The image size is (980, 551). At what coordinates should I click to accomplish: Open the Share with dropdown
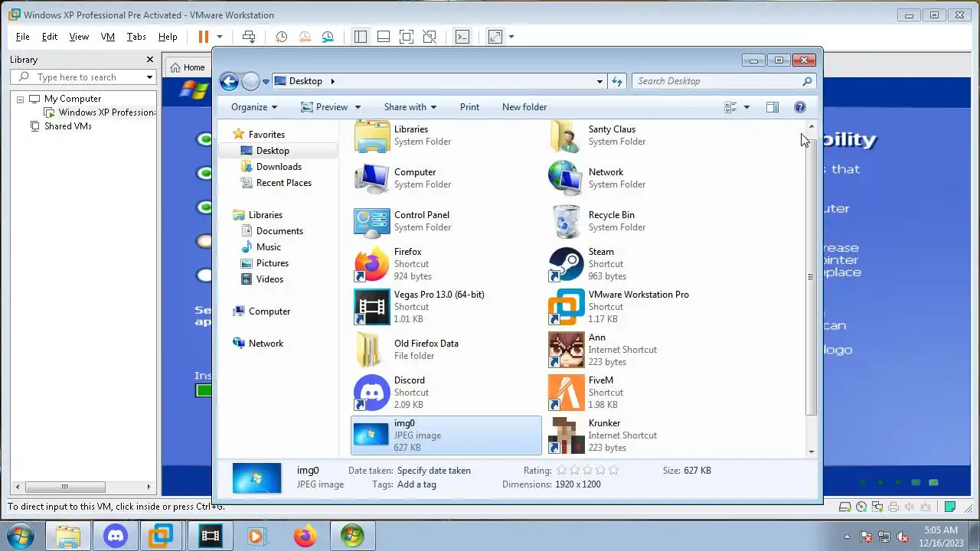[410, 107]
